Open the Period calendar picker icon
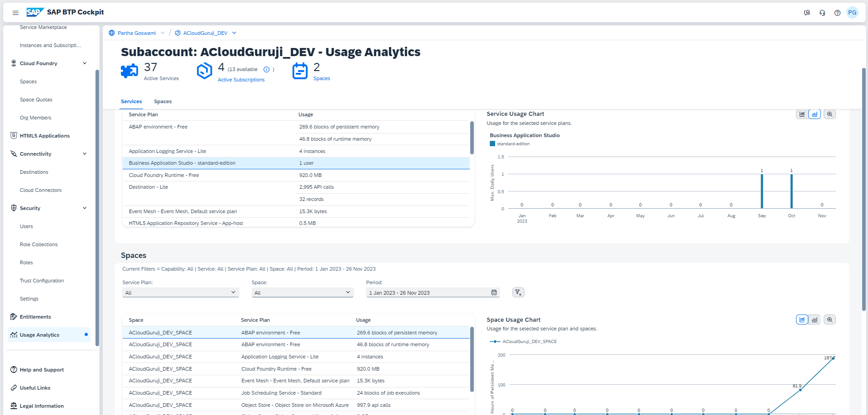868x415 pixels. point(494,293)
